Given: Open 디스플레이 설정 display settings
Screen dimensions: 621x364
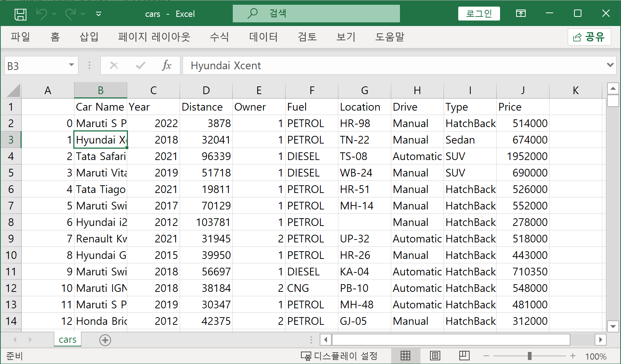Looking at the screenshot, I should point(339,356).
